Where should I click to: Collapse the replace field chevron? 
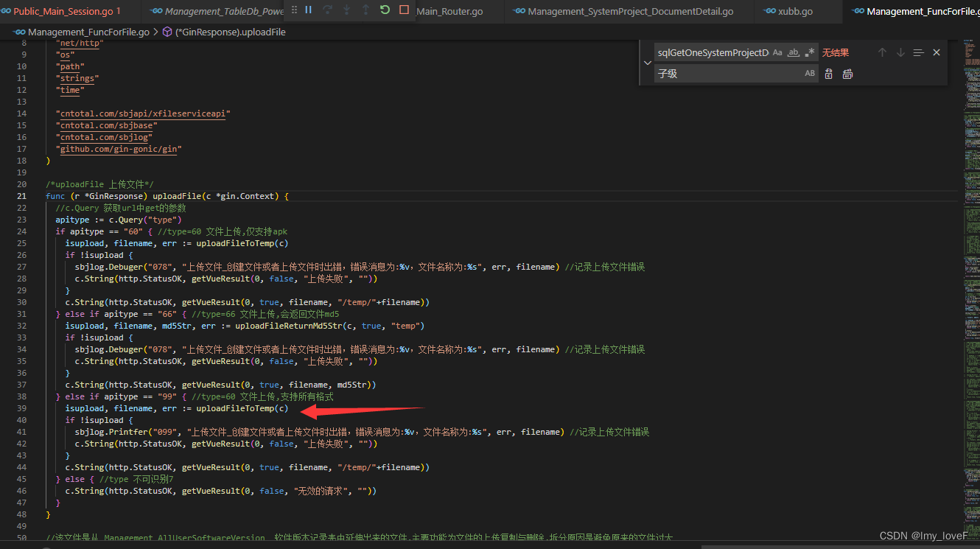point(647,63)
